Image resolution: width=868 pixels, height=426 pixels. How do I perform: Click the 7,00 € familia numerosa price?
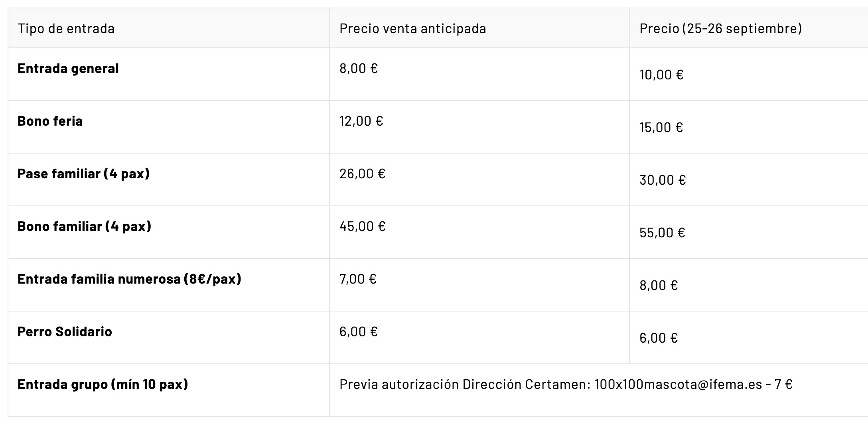(x=358, y=279)
